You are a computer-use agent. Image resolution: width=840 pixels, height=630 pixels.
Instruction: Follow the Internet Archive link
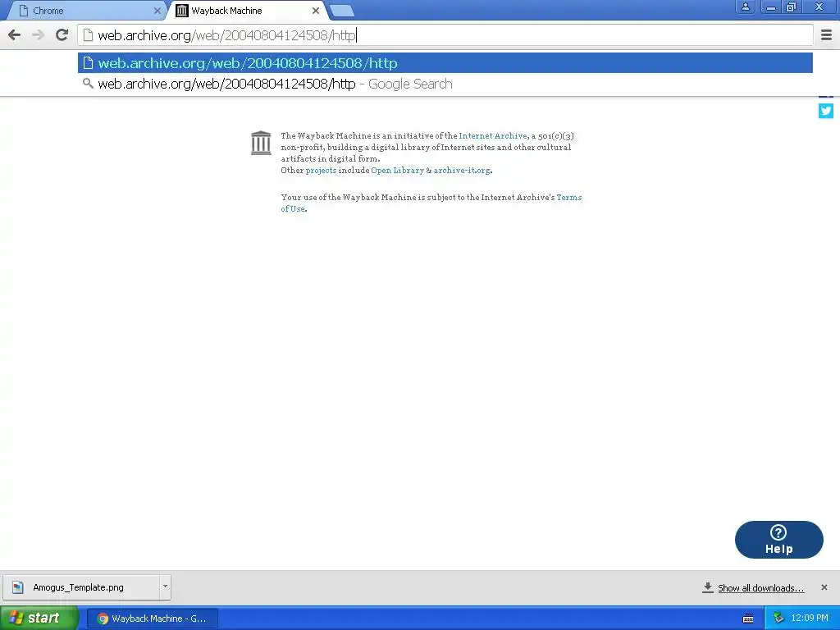click(x=493, y=136)
